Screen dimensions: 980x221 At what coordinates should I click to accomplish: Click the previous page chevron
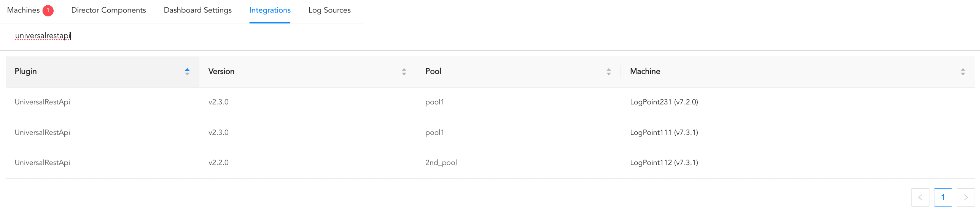pyautogui.click(x=920, y=197)
